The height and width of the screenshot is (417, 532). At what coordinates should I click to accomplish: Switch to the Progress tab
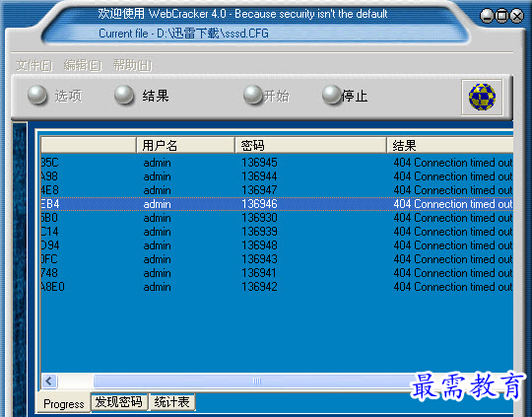tap(64, 404)
